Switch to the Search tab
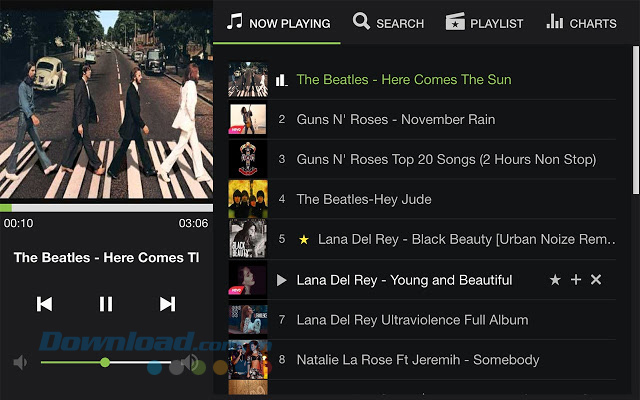640x400 pixels. (x=389, y=23)
